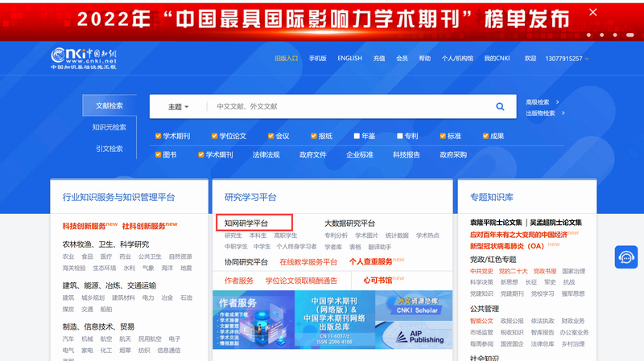
Task: Click the search box input field
Action: [349, 107]
